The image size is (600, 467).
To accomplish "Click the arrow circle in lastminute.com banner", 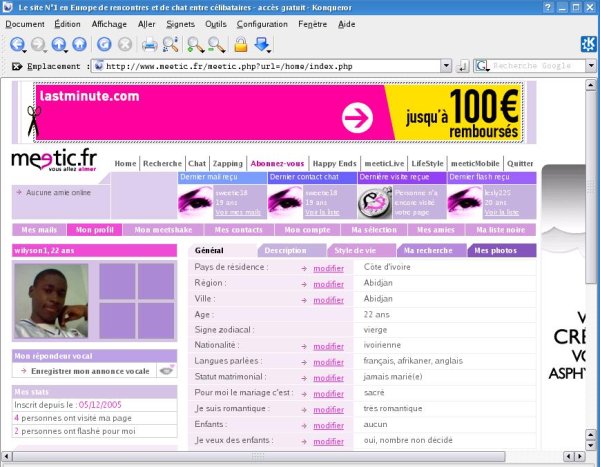I will click(357, 118).
